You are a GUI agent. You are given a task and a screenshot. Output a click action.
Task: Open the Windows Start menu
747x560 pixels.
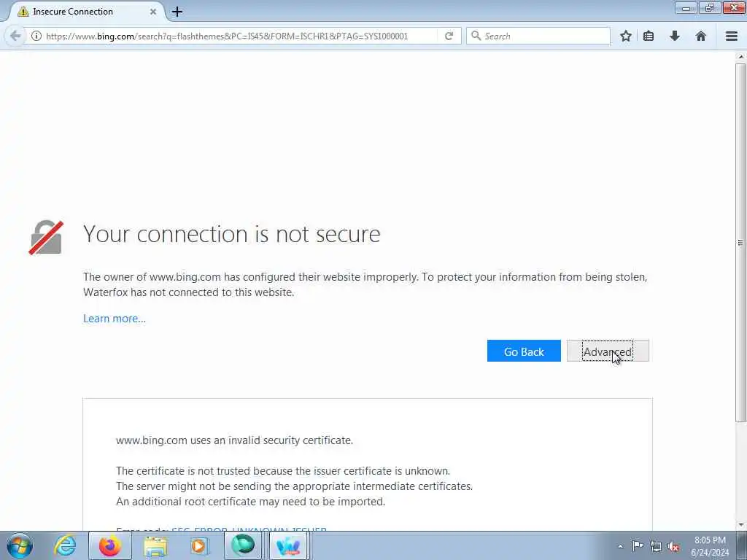pyautogui.click(x=20, y=545)
